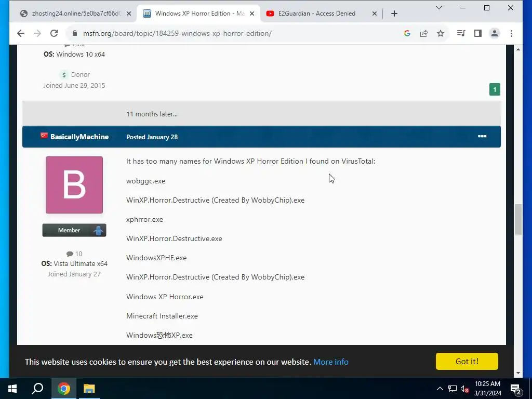Open the notification center icon
532x399 pixels.
click(x=516, y=389)
